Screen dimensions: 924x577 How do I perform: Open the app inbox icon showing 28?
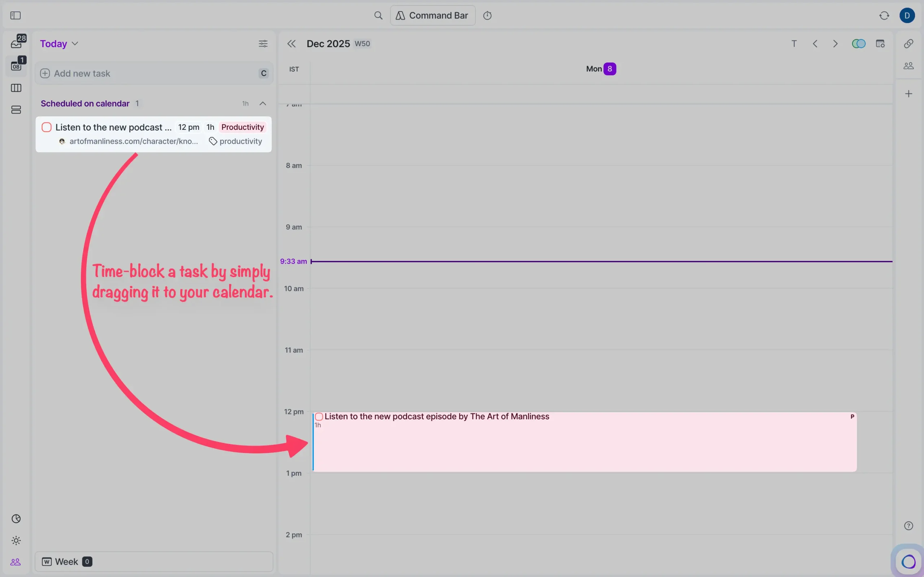pos(17,42)
